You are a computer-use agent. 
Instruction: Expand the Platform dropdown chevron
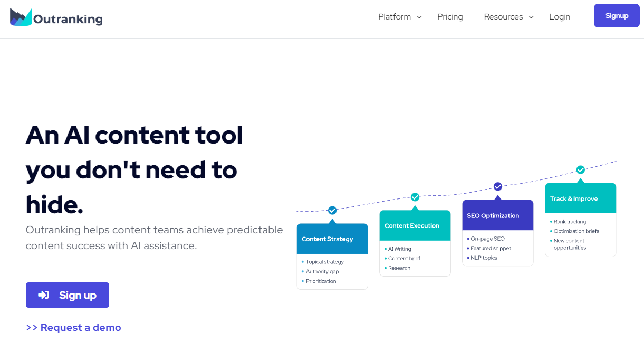pos(419,17)
